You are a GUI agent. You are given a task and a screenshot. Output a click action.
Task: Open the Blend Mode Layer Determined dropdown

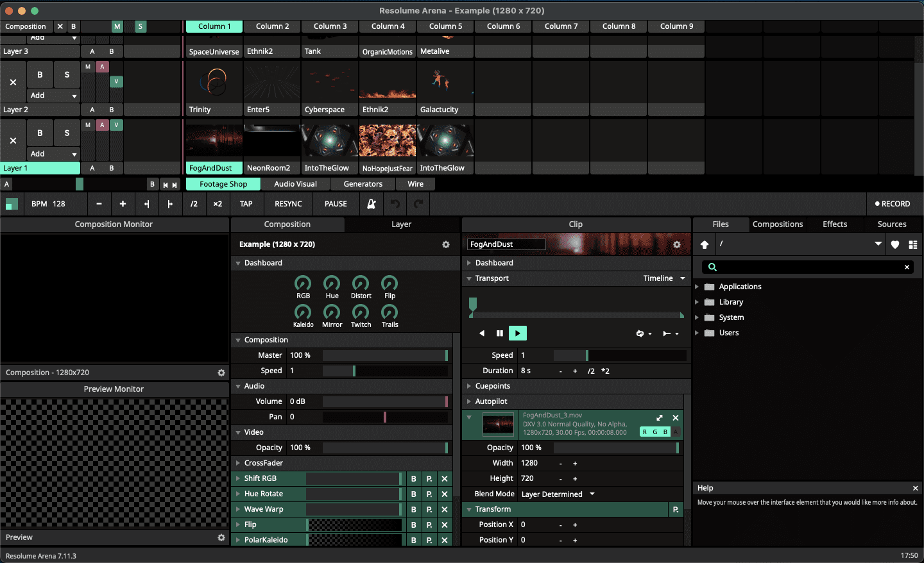[558, 494]
